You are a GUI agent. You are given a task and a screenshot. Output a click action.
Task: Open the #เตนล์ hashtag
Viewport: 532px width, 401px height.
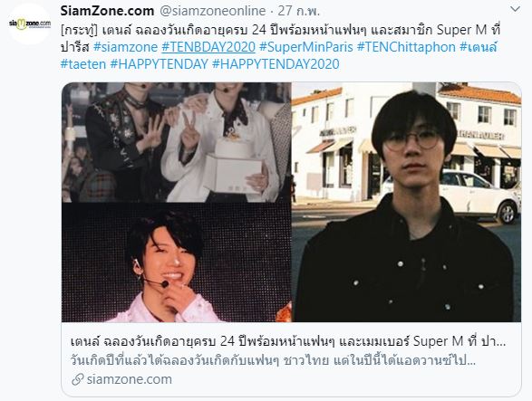[x=479, y=47]
